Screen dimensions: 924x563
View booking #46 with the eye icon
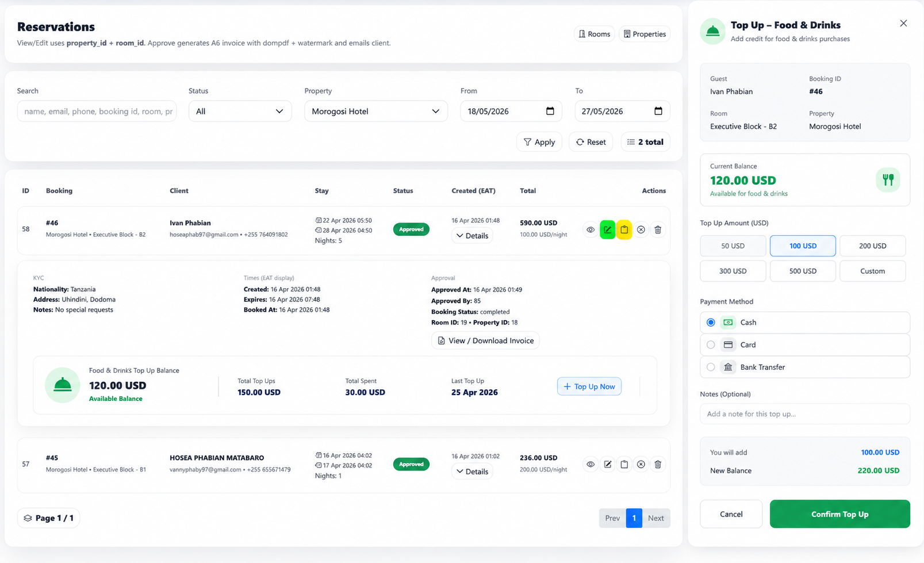(591, 229)
